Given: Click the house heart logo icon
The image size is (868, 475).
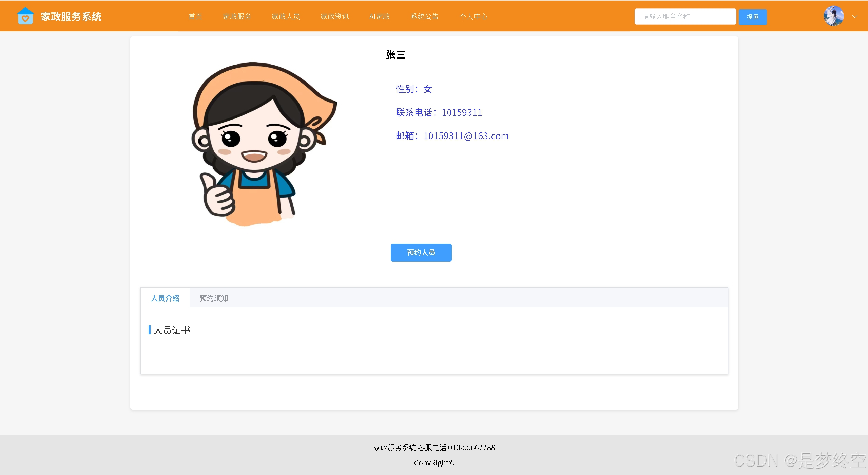Looking at the screenshot, I should click(25, 16).
